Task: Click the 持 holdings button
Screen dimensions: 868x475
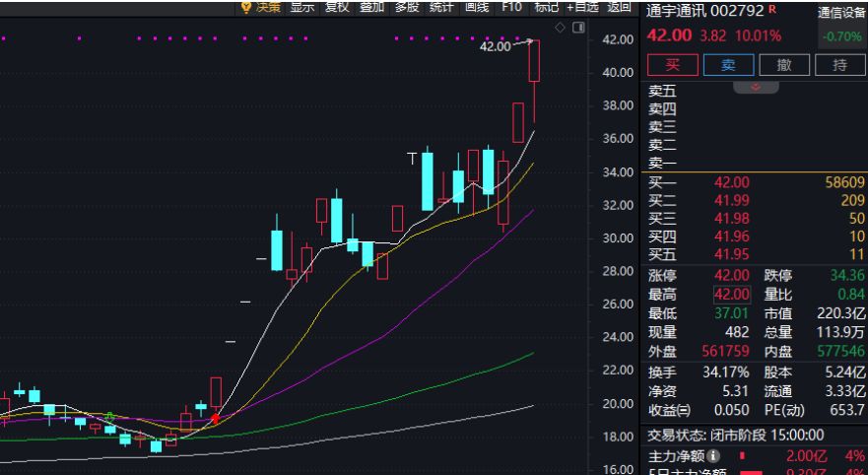Action: [840, 65]
